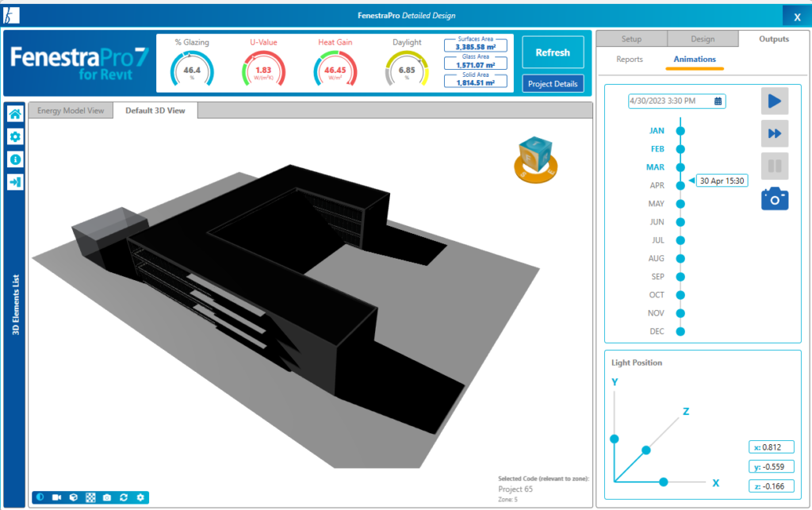812x510 pixels.
Task: Click the Heat Gain gauge
Action: pyautogui.click(x=335, y=69)
